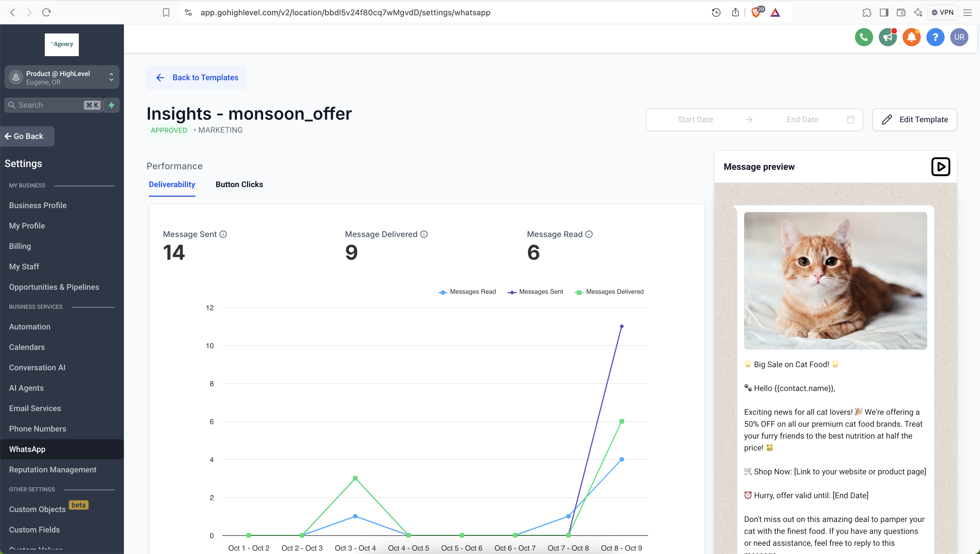Switch to the Button Clicks tab
The height and width of the screenshot is (554, 980).
[x=239, y=185]
